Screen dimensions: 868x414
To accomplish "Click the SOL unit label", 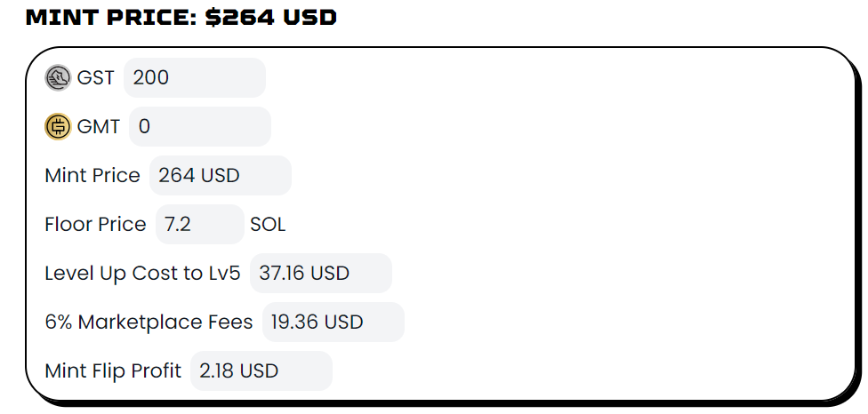I will tap(268, 225).
